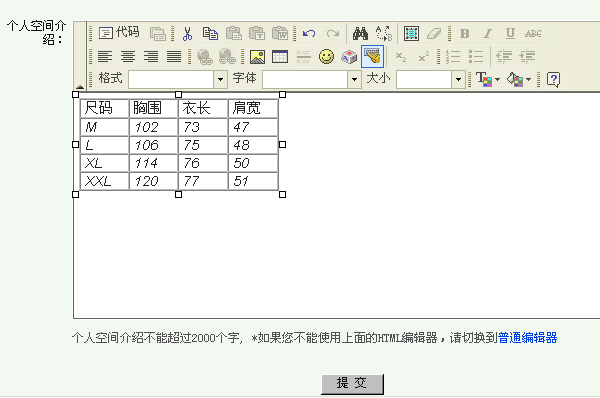Click the 胸围 header cell
600x398 pixels.
coord(153,108)
